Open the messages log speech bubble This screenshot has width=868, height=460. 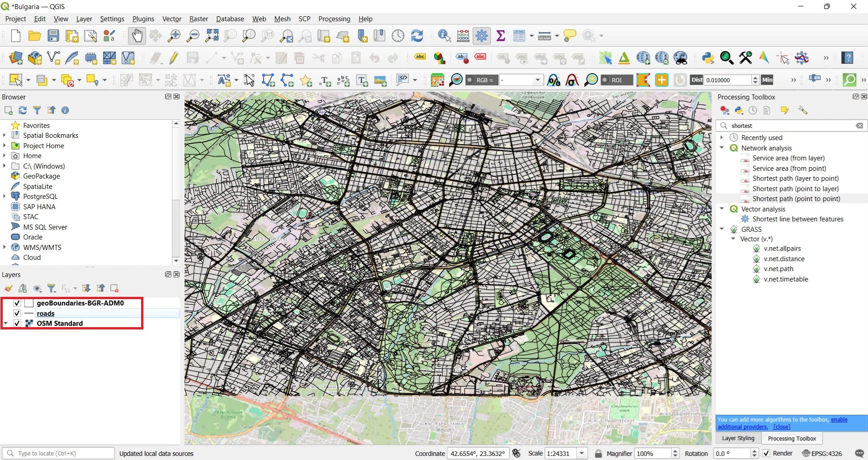[859, 453]
